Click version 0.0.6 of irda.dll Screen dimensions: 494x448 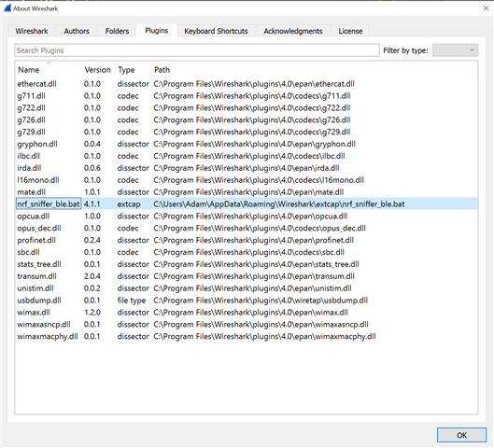pos(92,168)
